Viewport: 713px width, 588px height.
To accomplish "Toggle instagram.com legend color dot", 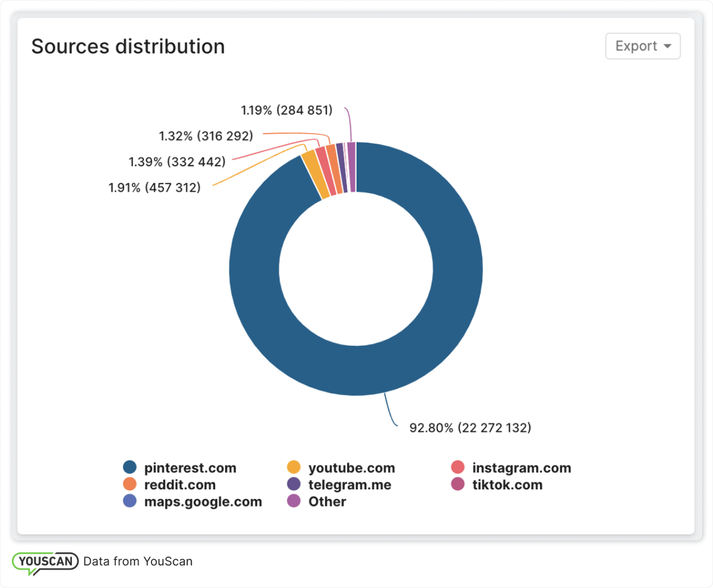I will [458, 467].
